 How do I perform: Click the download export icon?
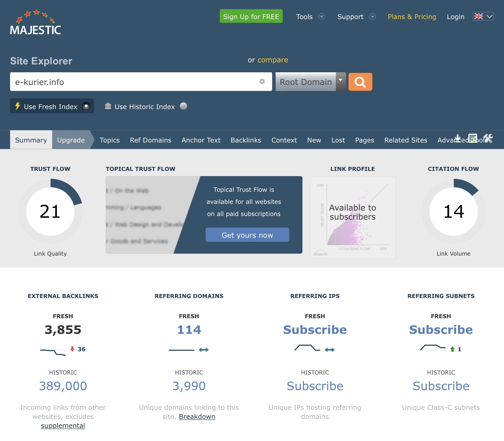click(x=458, y=138)
